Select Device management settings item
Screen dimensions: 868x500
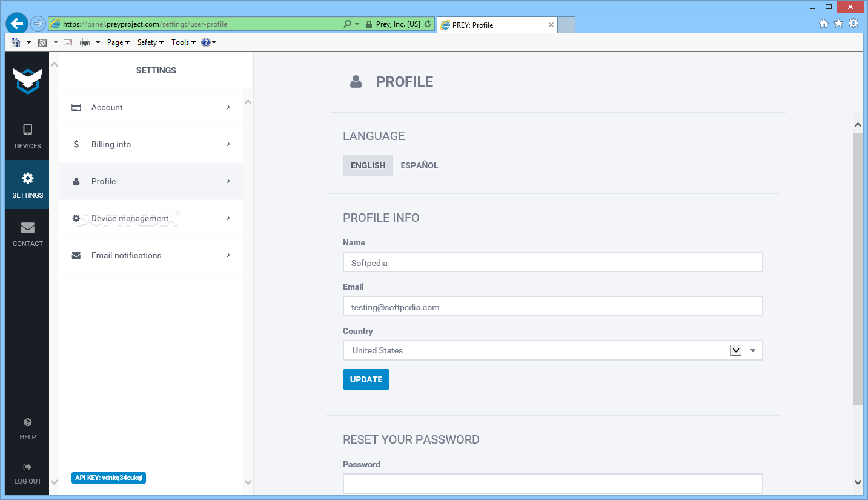[151, 218]
